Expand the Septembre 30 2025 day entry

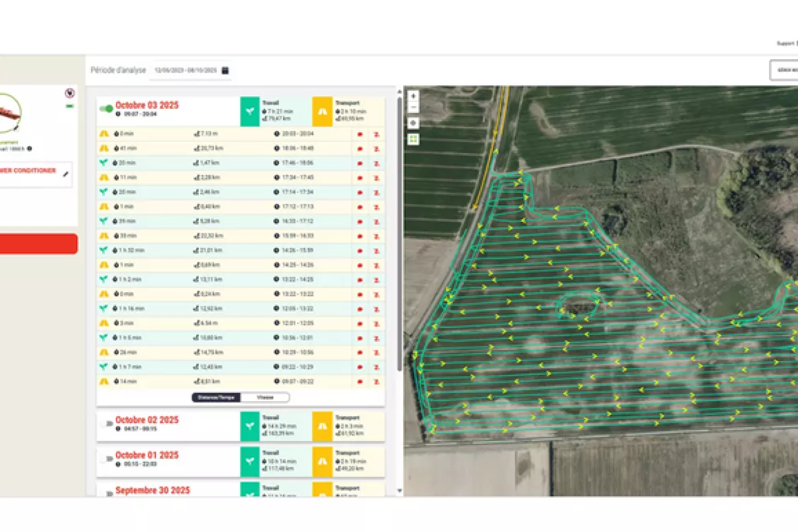click(x=152, y=490)
